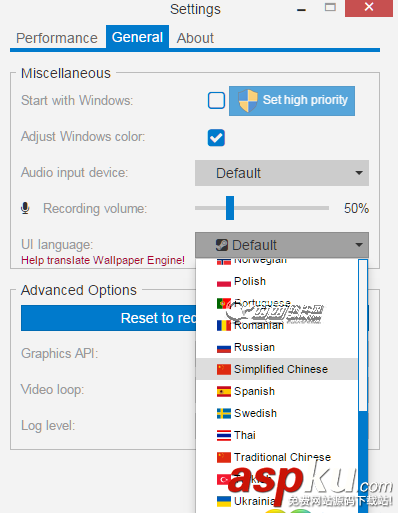
Task: Click the Recording volume slider handle
Action: [230, 208]
